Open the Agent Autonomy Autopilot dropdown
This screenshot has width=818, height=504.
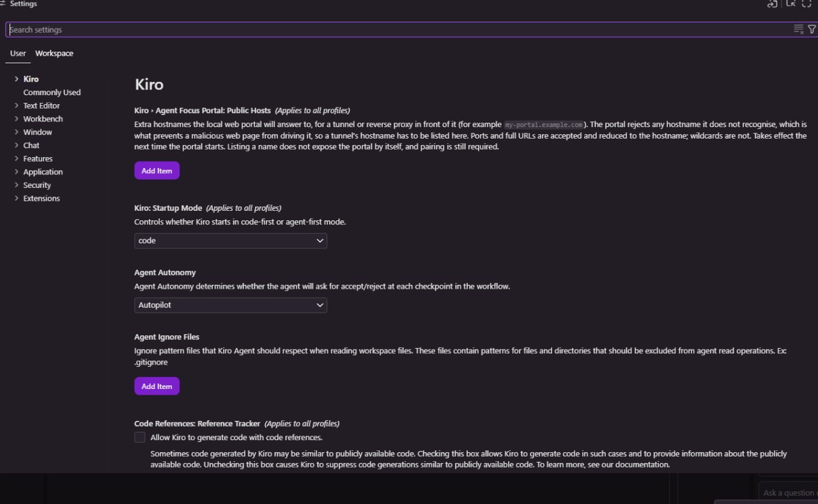231,305
